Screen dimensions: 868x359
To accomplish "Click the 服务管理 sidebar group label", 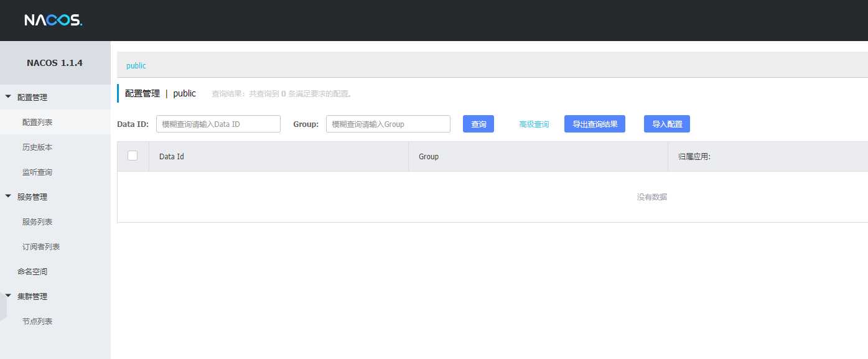I will click(x=32, y=197).
